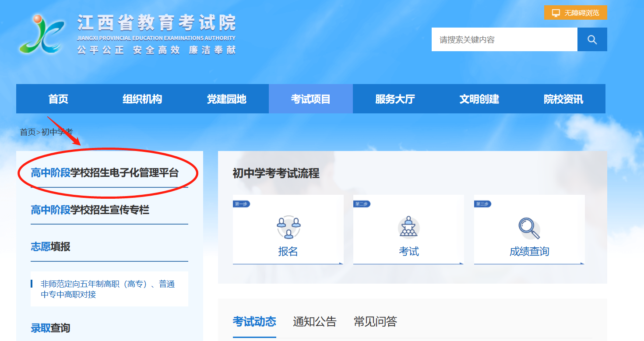Click the magnifying glass search button

592,40
